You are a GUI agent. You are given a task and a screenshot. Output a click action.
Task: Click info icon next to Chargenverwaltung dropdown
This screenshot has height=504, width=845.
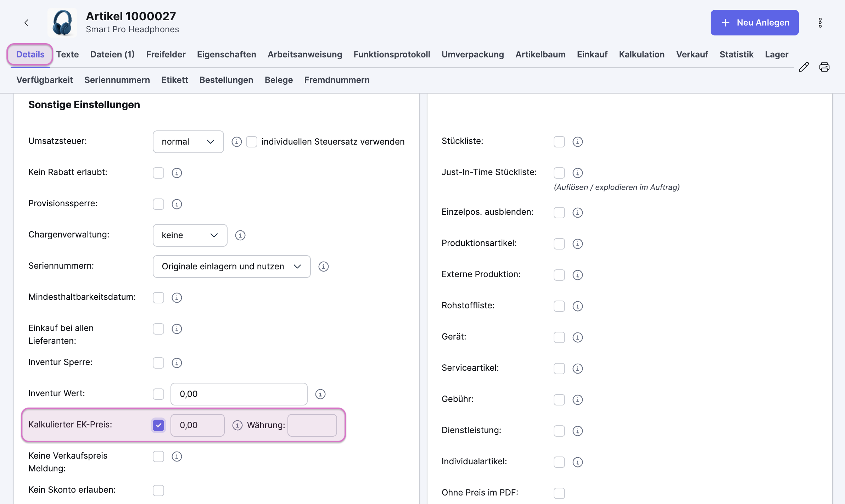tap(240, 235)
